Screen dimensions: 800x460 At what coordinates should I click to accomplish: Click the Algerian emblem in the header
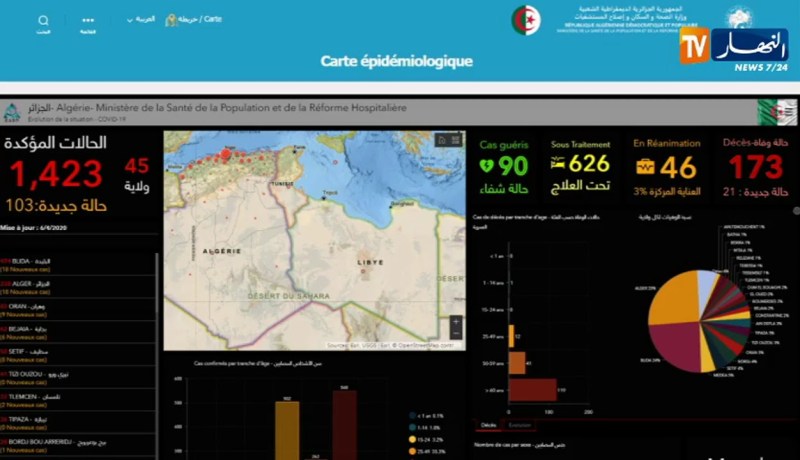tap(526, 20)
